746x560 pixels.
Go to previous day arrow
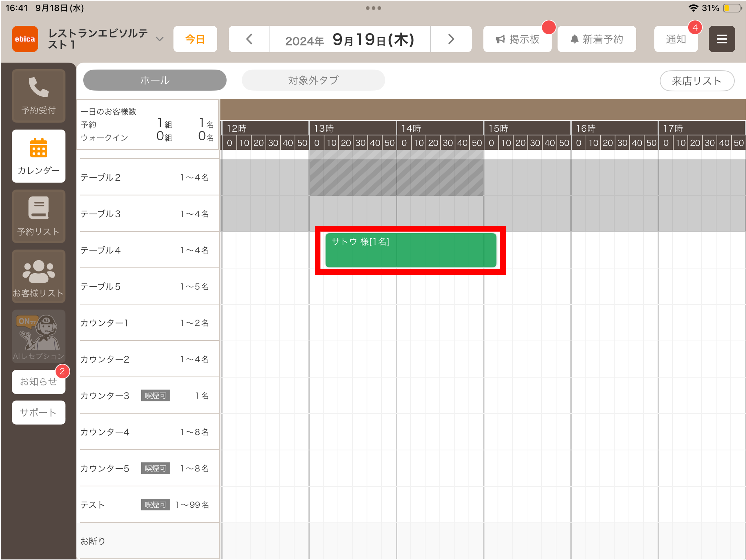click(x=249, y=39)
